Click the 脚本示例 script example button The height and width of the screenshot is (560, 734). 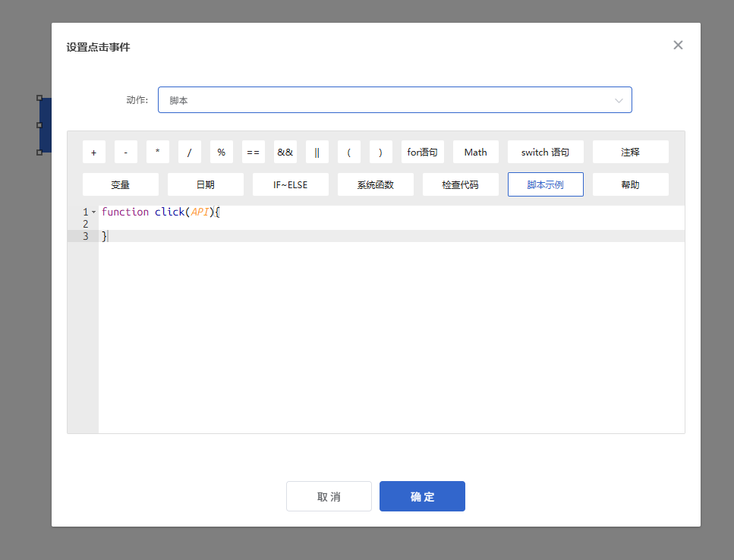tap(545, 184)
